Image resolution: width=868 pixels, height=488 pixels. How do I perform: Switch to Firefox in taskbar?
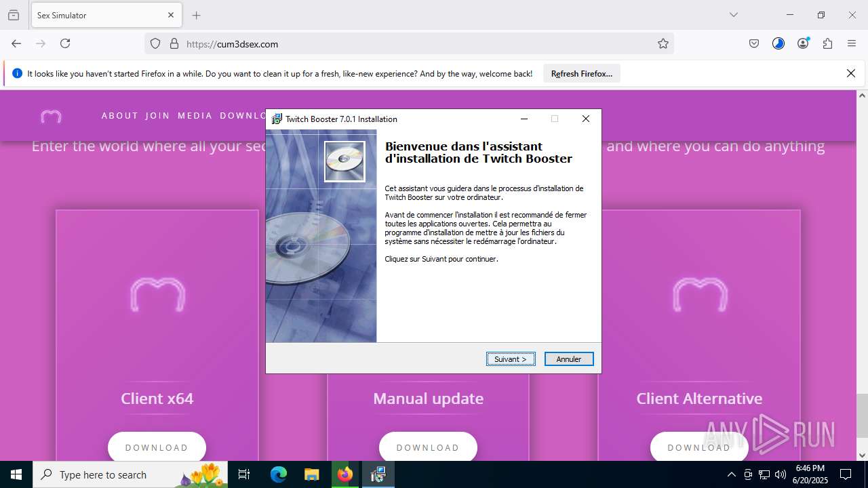(345, 474)
